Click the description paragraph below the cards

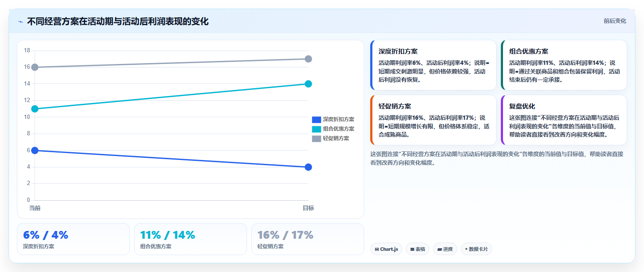click(497, 158)
